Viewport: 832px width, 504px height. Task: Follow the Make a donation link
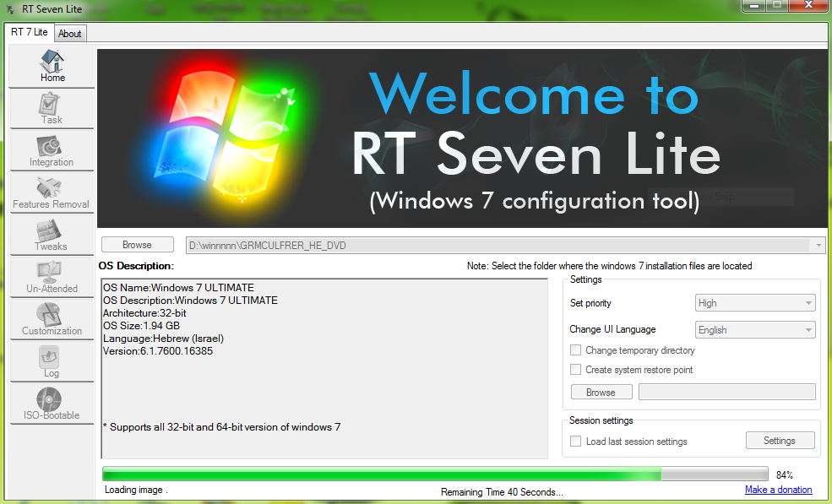[x=779, y=489]
